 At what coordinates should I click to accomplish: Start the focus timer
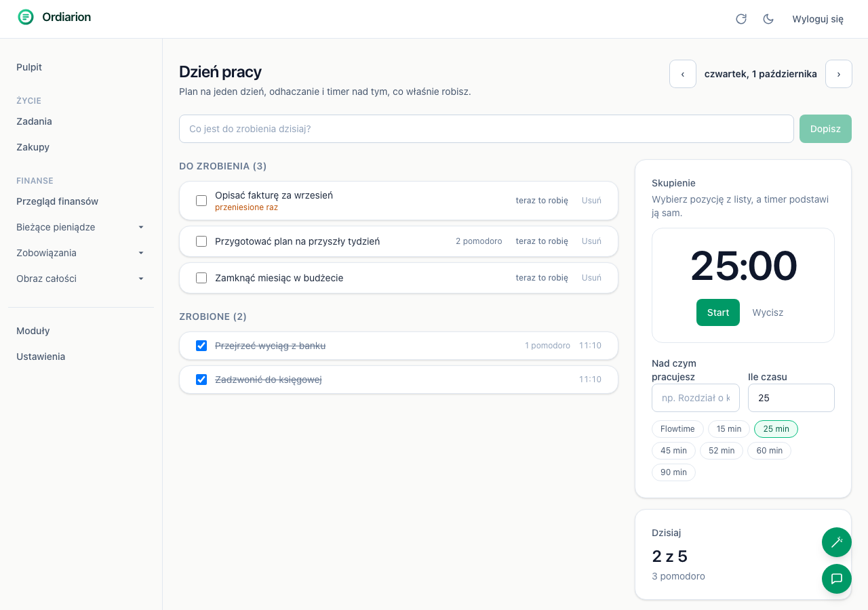coord(718,312)
